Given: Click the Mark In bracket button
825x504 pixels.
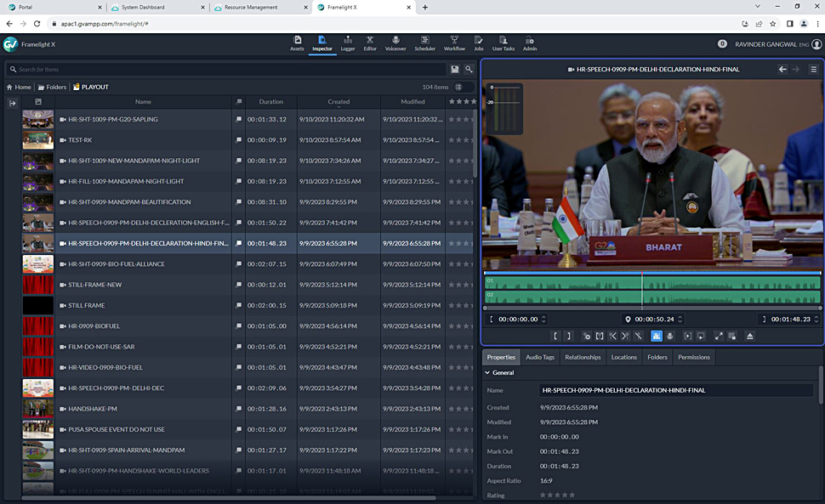Looking at the screenshot, I should pyautogui.click(x=555, y=337).
